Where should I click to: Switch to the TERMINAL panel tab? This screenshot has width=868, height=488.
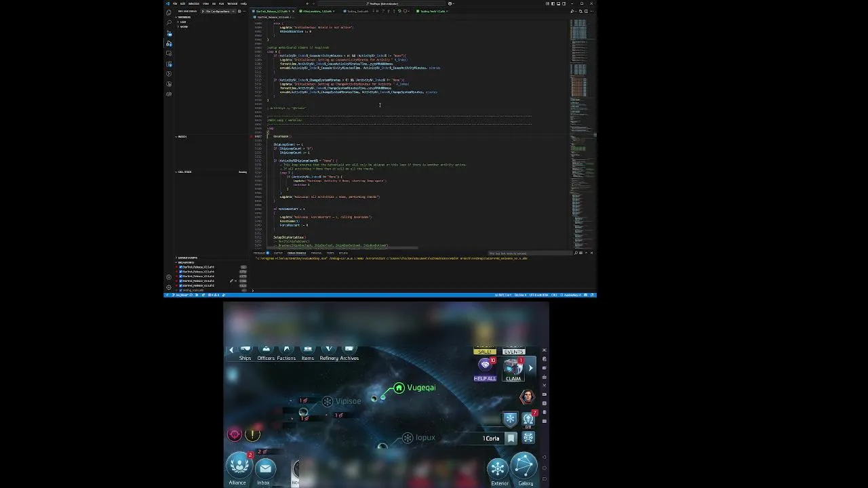(316, 253)
